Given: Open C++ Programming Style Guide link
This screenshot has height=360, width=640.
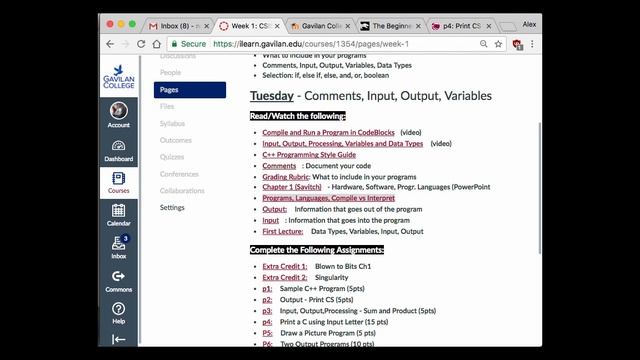Looking at the screenshot, I should [309, 155].
